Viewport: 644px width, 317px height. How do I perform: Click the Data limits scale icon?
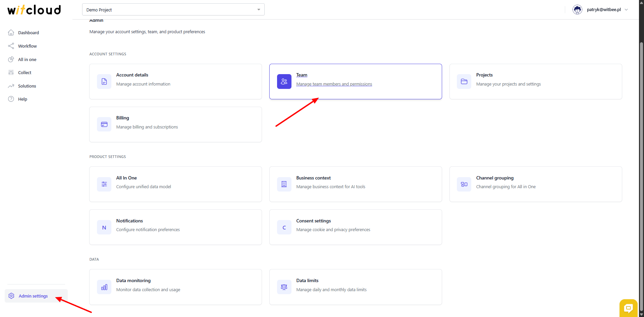pyautogui.click(x=284, y=287)
